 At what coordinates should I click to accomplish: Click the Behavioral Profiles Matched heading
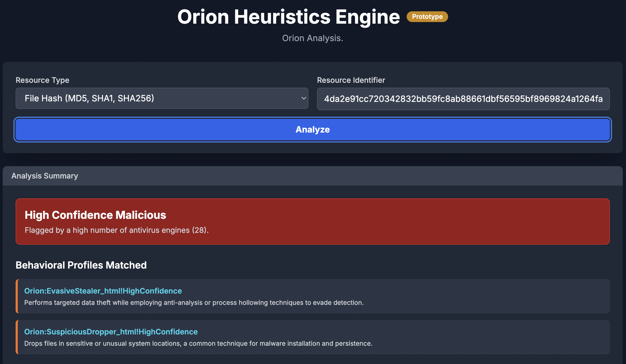[x=81, y=265]
